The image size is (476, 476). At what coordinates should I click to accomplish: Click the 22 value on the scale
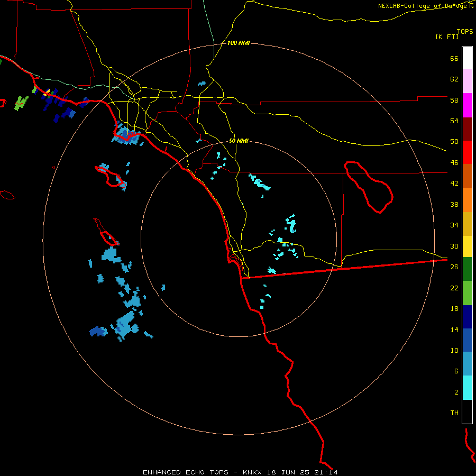[454, 288]
